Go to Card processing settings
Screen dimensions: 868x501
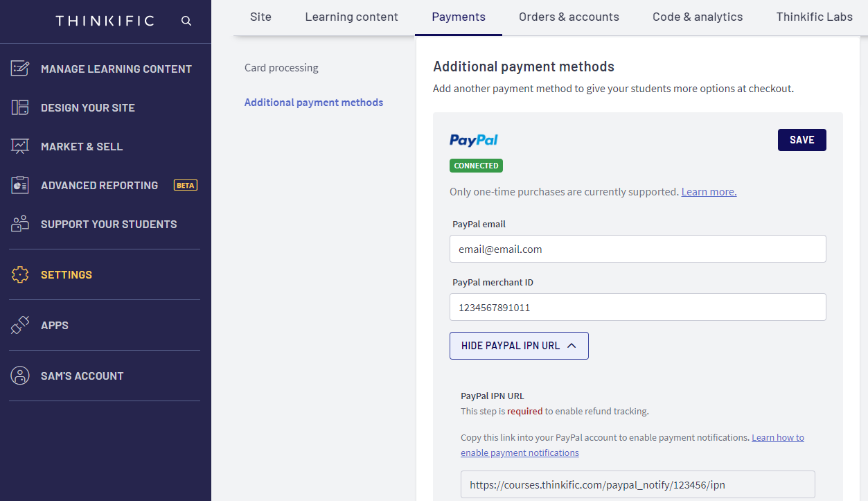click(281, 68)
